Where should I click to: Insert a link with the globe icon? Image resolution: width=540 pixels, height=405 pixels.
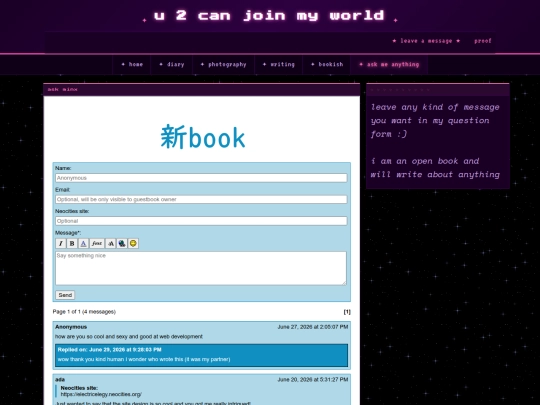point(122,243)
